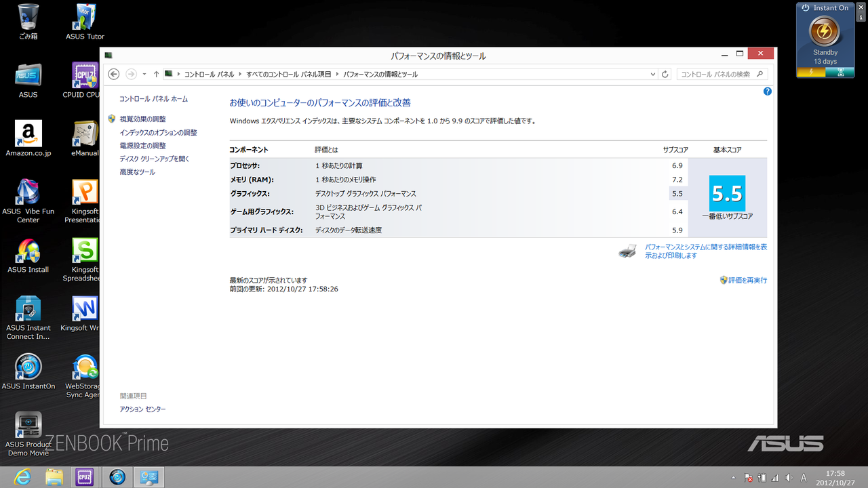Launch ASUS Vibe Fun Center from desktop
Image resolution: width=868 pixels, height=488 pixels.
(x=28, y=201)
